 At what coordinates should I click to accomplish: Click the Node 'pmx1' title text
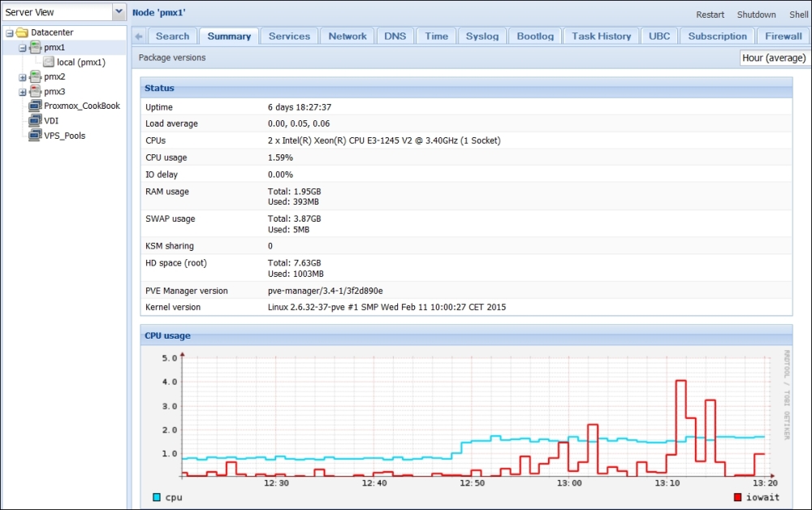pyautogui.click(x=158, y=12)
